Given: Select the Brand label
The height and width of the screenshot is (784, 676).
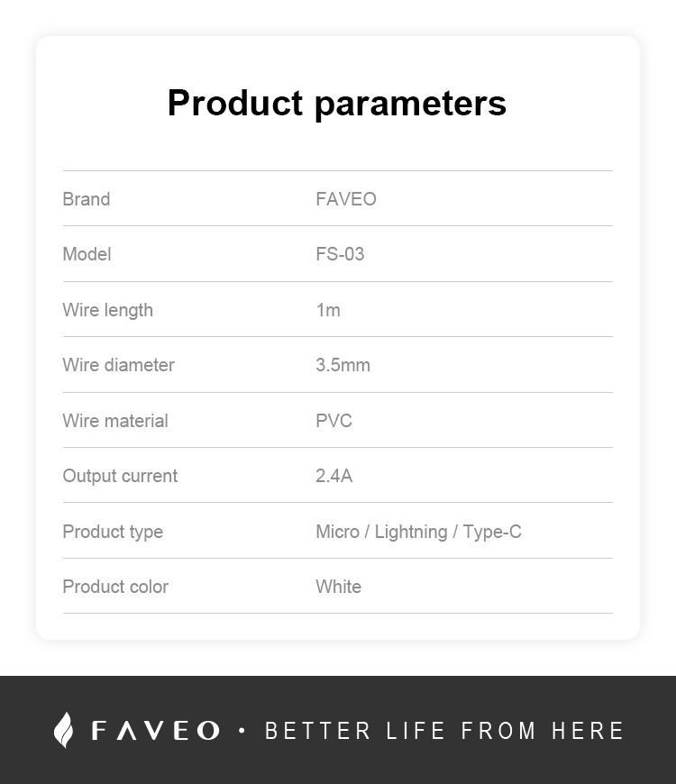Looking at the screenshot, I should pos(87,199).
